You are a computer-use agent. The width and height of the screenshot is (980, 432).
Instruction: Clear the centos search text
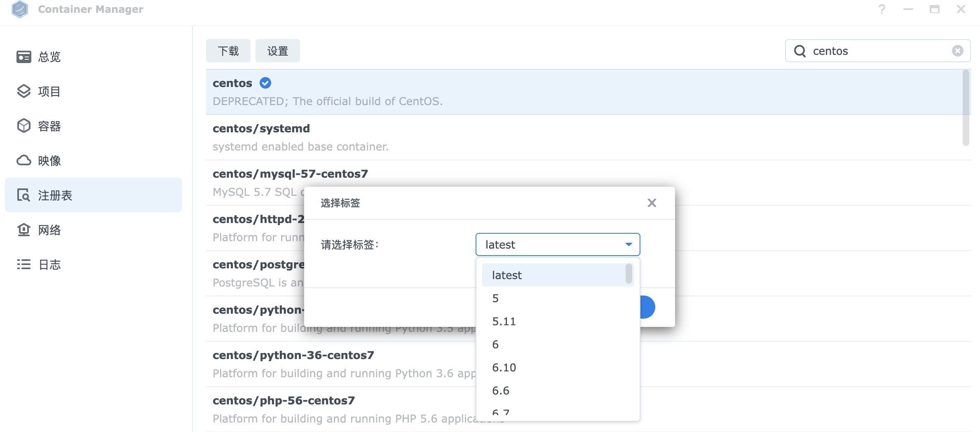[x=957, y=51]
